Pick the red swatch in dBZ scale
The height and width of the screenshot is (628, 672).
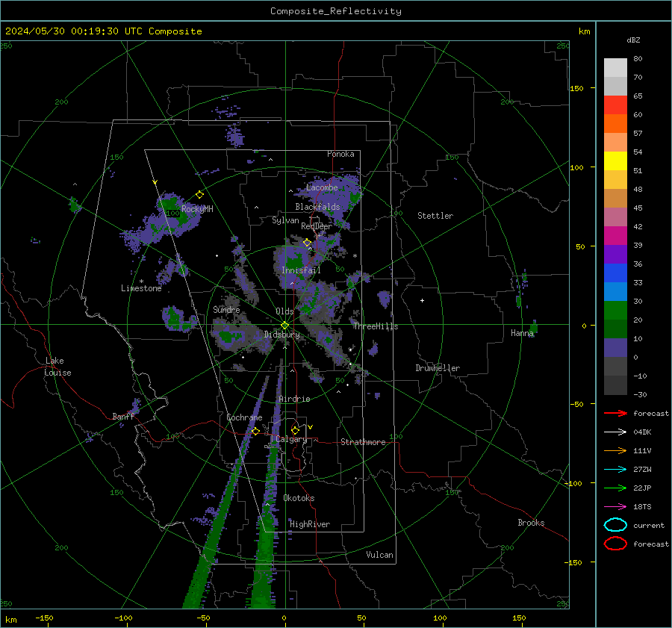(615, 105)
